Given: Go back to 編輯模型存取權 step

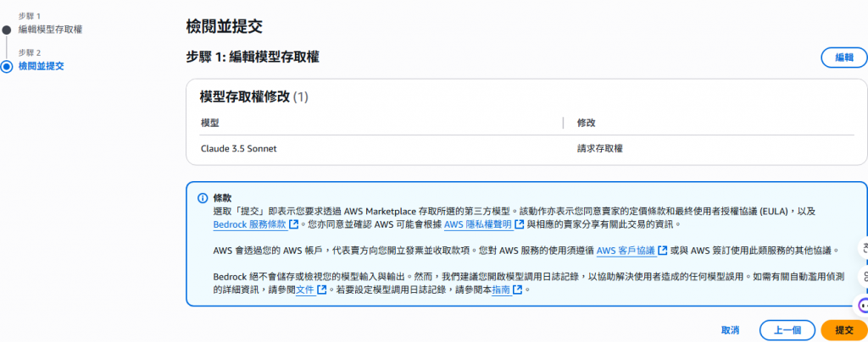Looking at the screenshot, I should [x=50, y=30].
